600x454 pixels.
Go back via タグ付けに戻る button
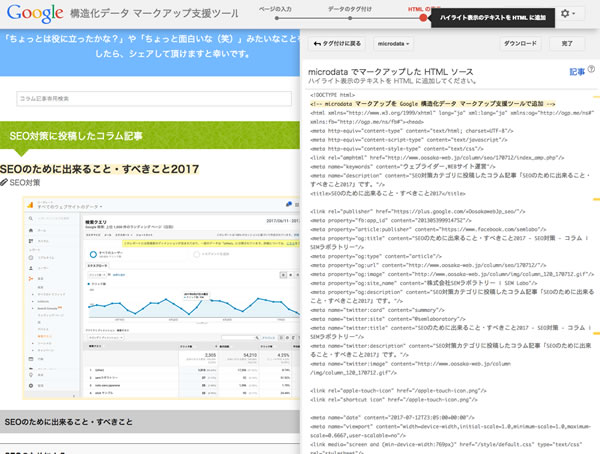pos(338,44)
